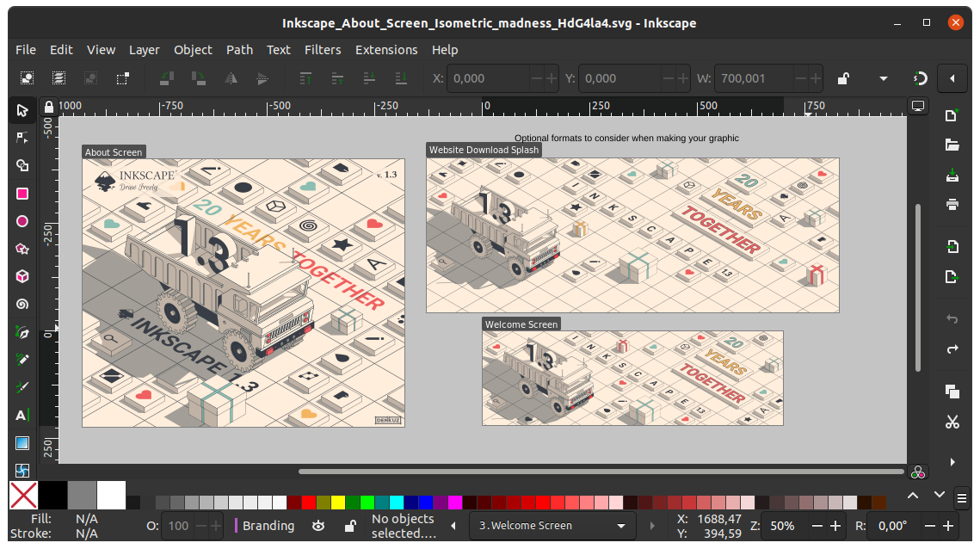
Task: Raise selection to top
Action: click(x=305, y=78)
